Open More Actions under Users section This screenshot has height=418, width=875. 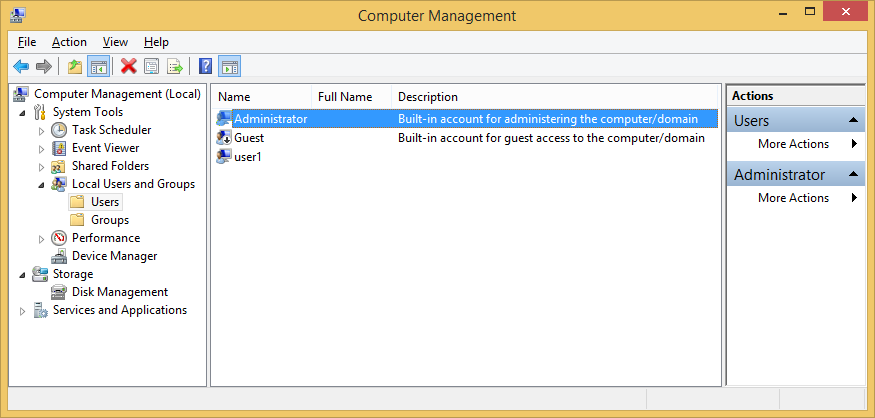pyautogui.click(x=794, y=144)
